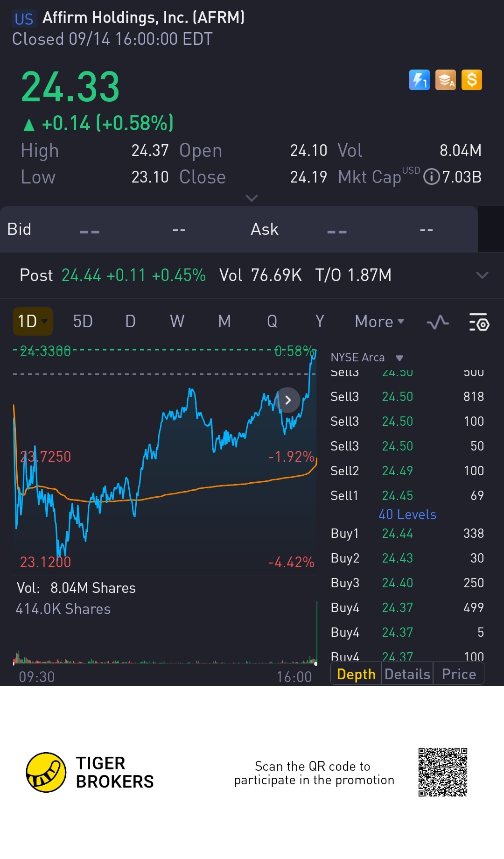Viewport: 504px width, 859px height.
Task: Tap the High 24.37 value
Action: (x=150, y=150)
